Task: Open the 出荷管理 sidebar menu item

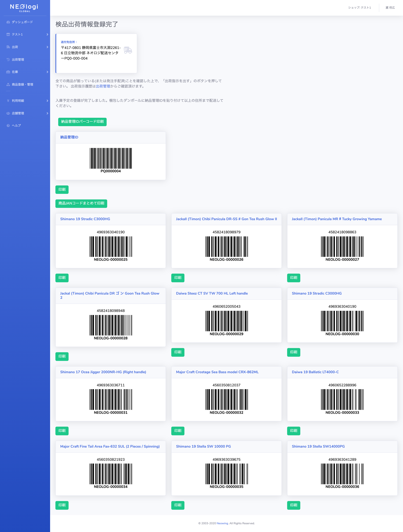Action: pyautogui.click(x=25, y=59)
